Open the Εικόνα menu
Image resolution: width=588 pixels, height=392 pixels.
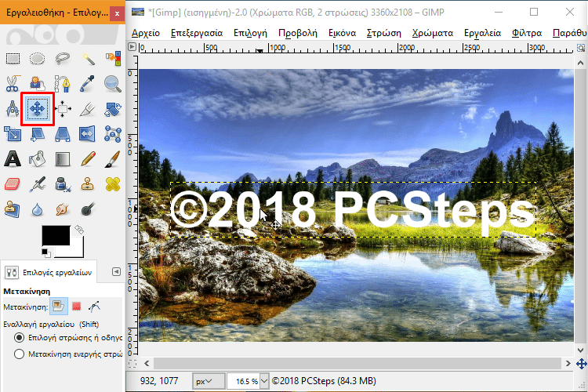[342, 33]
